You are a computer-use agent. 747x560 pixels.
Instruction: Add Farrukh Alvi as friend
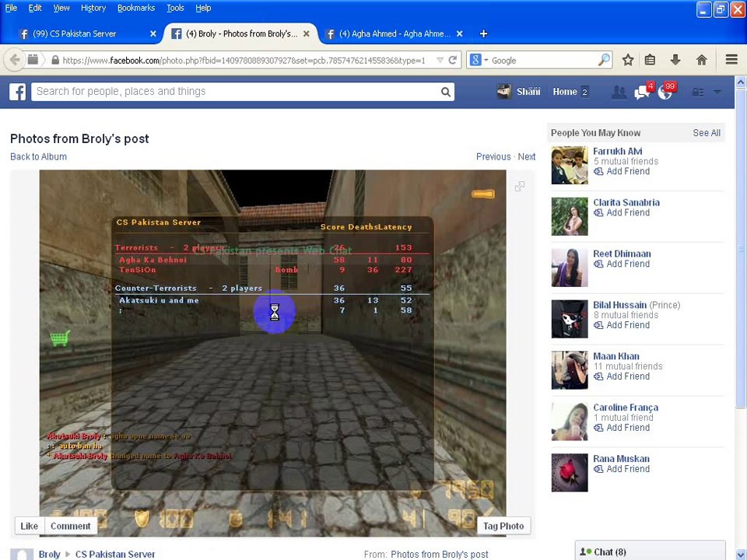click(x=622, y=171)
